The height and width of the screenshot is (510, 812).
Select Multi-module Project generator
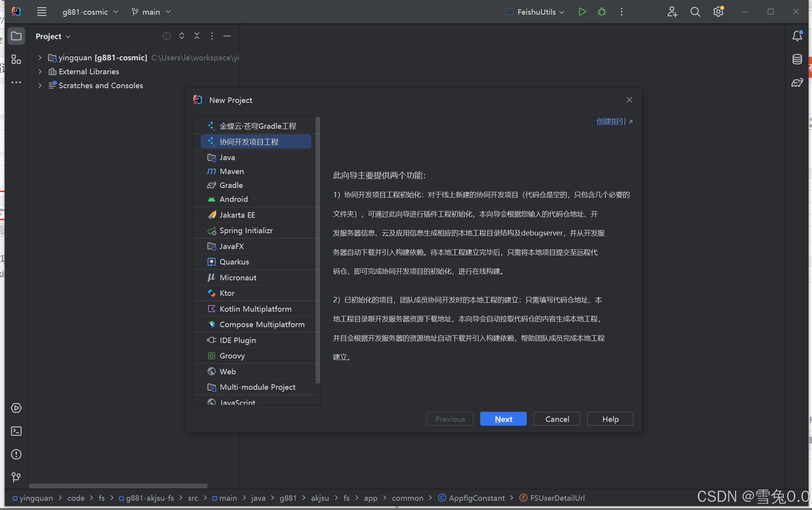point(256,387)
